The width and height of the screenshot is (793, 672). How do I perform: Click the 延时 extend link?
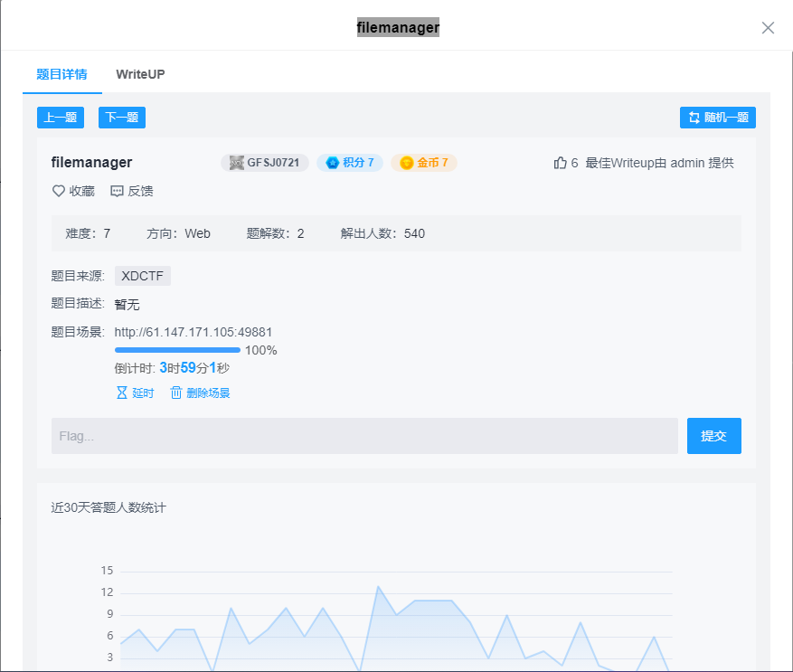pyautogui.click(x=143, y=393)
